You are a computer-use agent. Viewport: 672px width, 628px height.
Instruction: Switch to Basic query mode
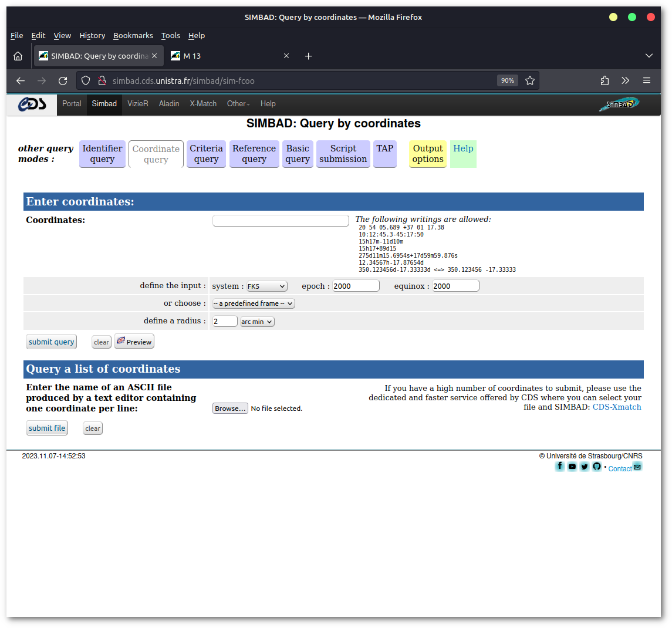click(x=298, y=154)
